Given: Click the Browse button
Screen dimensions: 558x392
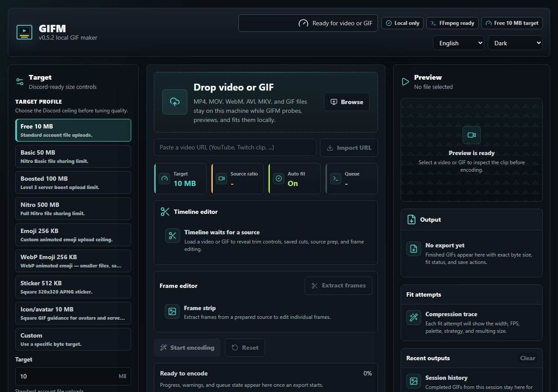Looking at the screenshot, I should coord(347,102).
